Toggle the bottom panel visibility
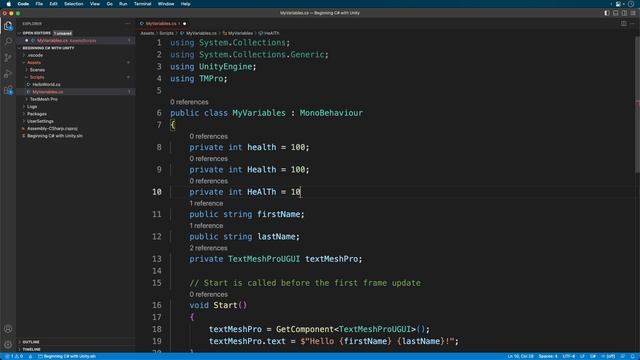 [616, 13]
